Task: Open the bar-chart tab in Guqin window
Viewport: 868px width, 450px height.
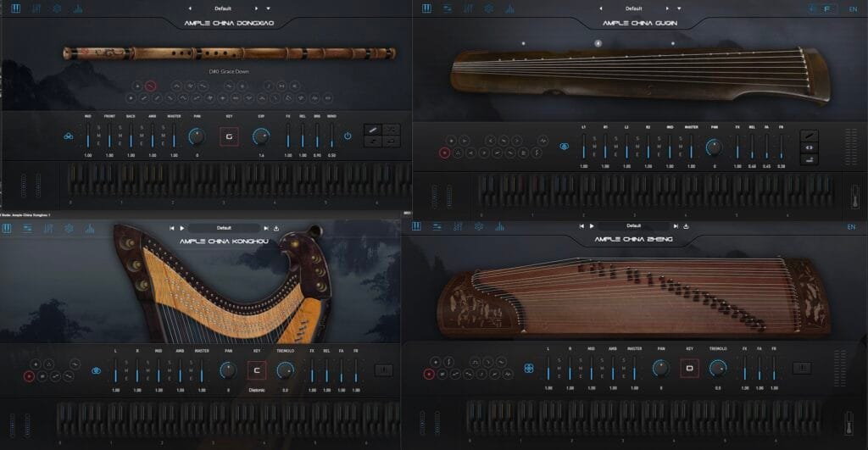Action: [x=509, y=8]
